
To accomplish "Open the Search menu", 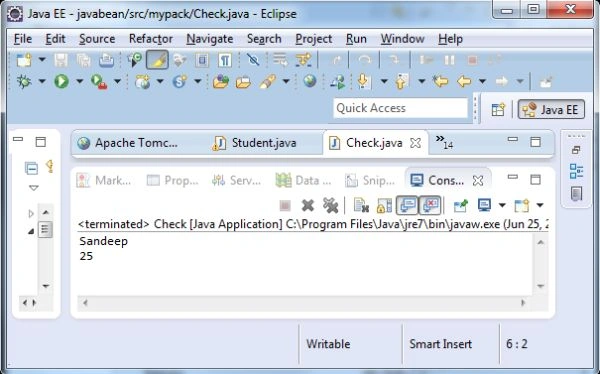I will [264, 39].
